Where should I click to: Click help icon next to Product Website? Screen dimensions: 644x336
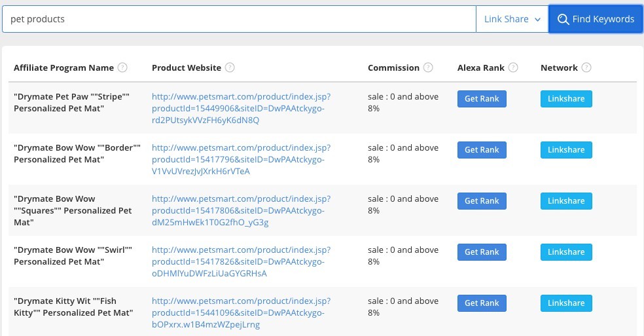tap(230, 67)
